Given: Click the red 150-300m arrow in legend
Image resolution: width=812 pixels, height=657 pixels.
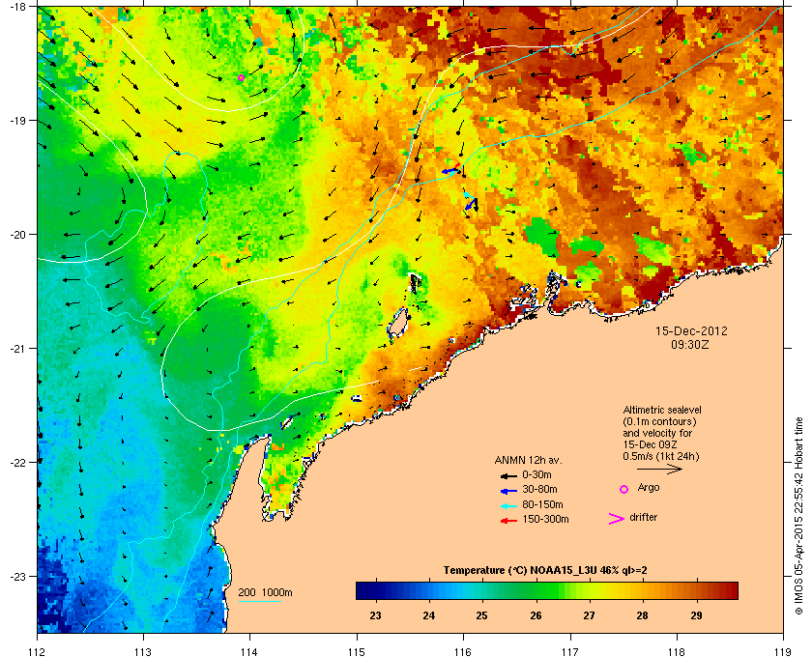Looking at the screenshot, I should point(508,521).
